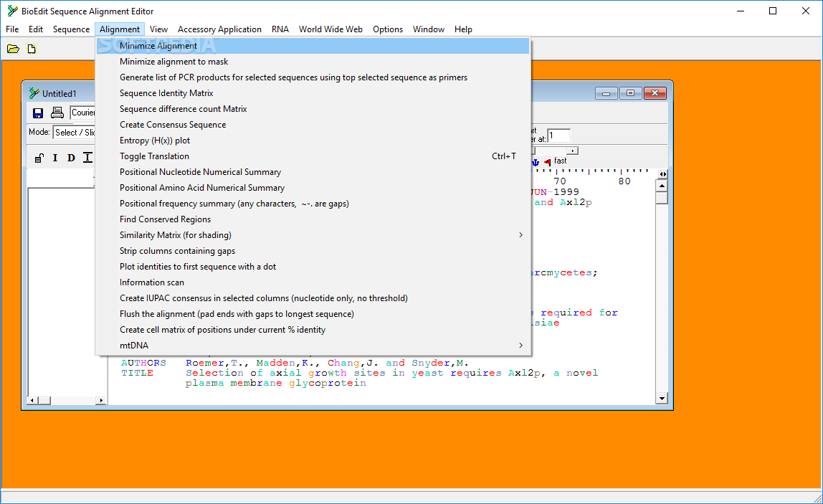This screenshot has width=823, height=504.
Task: Select Minimize Alignment
Action: point(313,46)
